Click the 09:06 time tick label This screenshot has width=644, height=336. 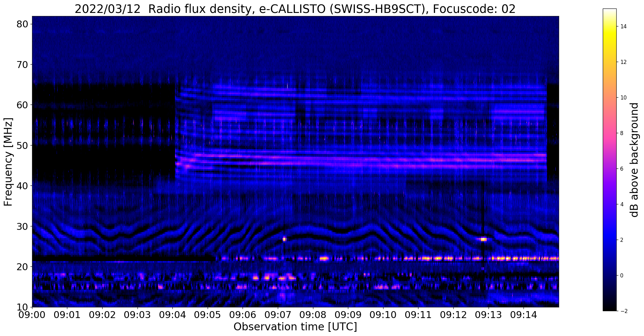[x=243, y=314]
